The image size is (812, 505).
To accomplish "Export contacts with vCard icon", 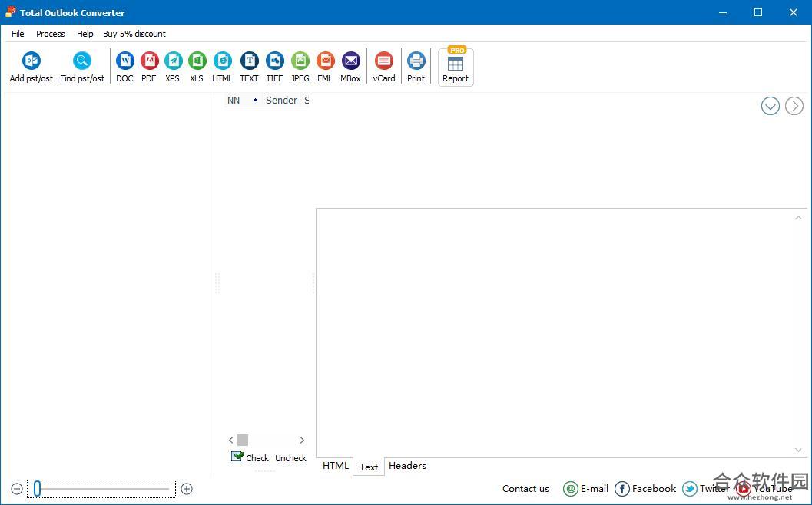I will 384,61.
